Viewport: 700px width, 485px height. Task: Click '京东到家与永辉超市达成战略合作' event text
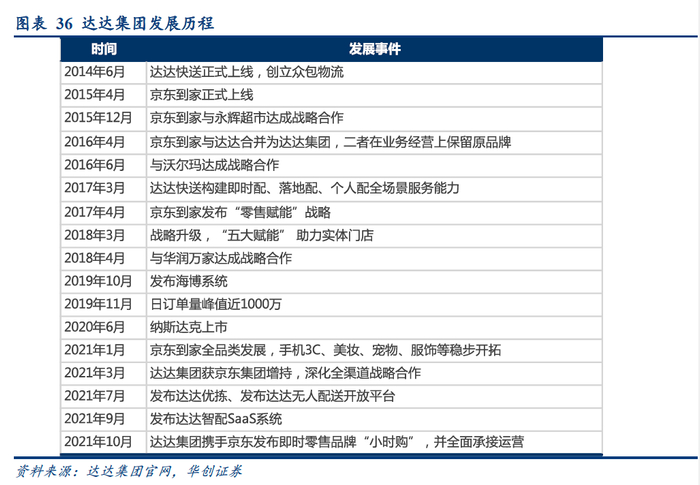click(x=247, y=118)
